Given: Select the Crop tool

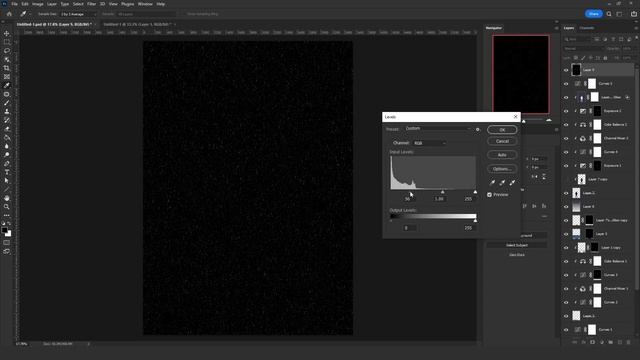Looking at the screenshot, I should tap(7, 68).
